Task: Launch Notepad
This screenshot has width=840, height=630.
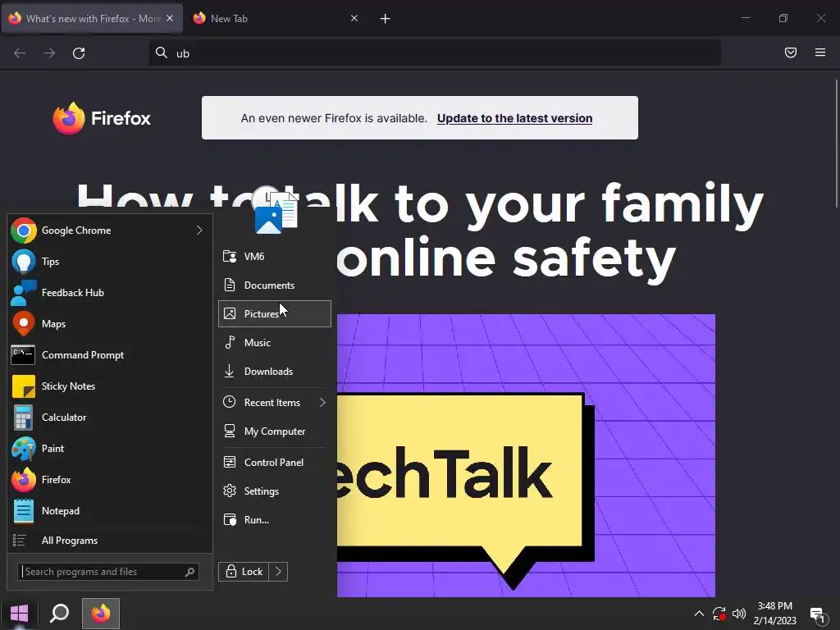Action: click(x=109, y=510)
